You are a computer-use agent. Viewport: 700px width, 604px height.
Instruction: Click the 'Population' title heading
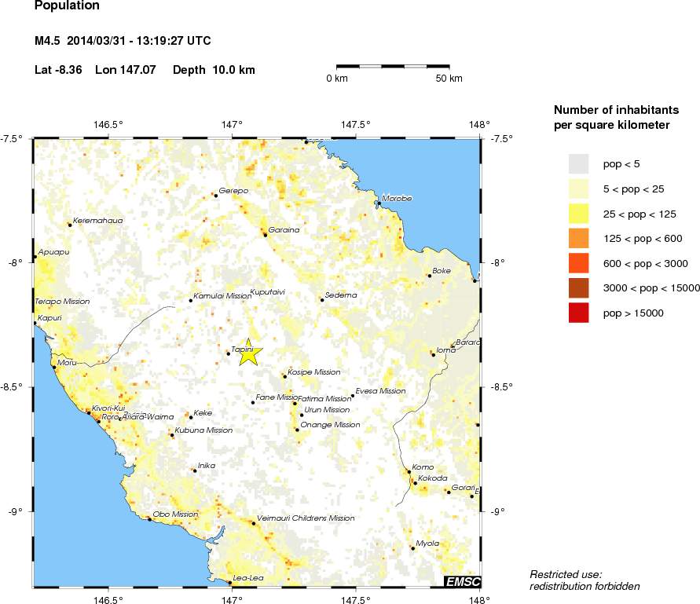67,6
